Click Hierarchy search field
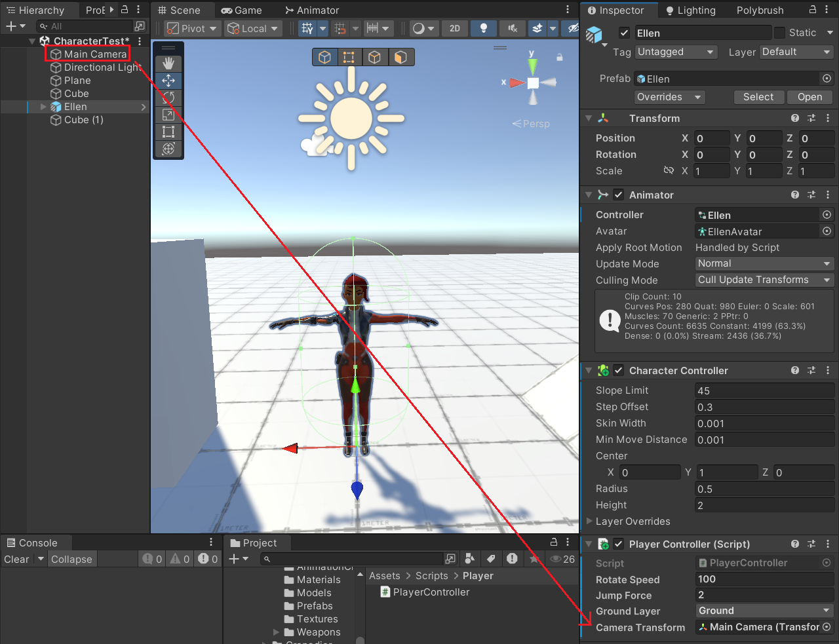Screen dimensions: 839x644 tap(85, 26)
